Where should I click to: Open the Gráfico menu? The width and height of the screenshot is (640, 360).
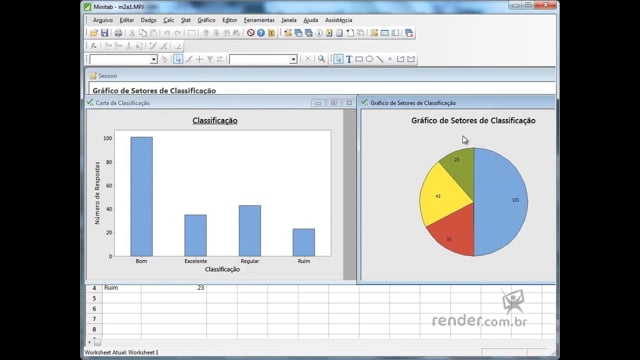[207, 20]
